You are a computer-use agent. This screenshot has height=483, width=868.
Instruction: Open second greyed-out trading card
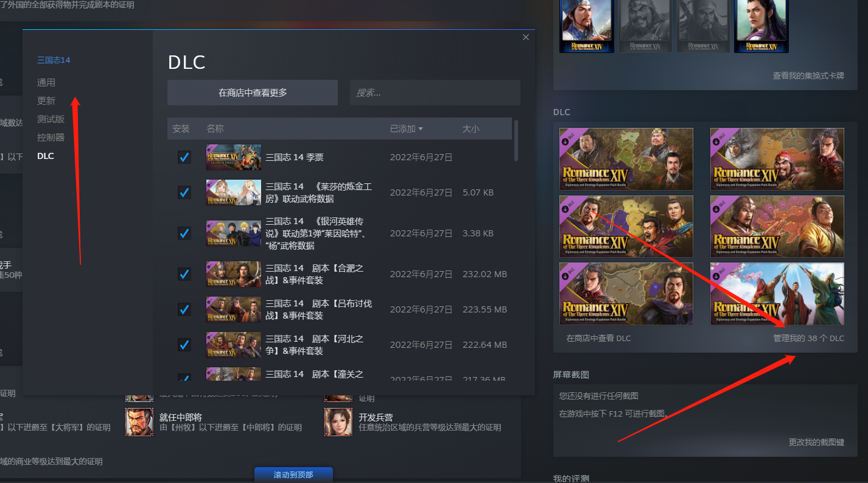[645, 26]
